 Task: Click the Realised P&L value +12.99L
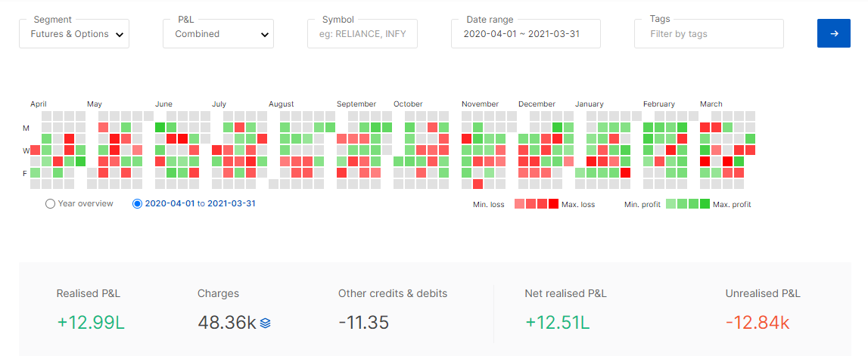[x=91, y=323]
